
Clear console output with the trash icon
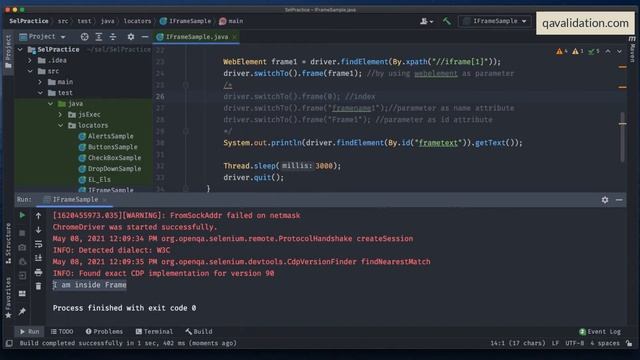(38, 286)
